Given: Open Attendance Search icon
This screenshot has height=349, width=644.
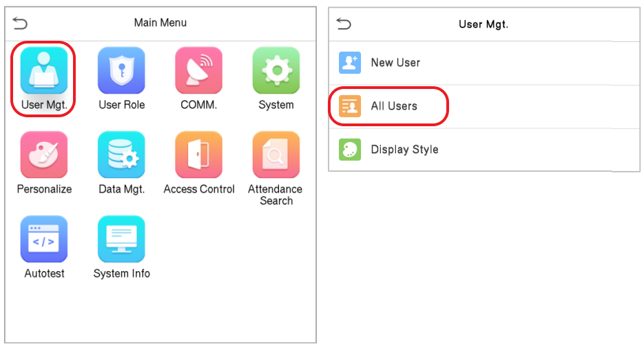Looking at the screenshot, I should click(276, 154).
